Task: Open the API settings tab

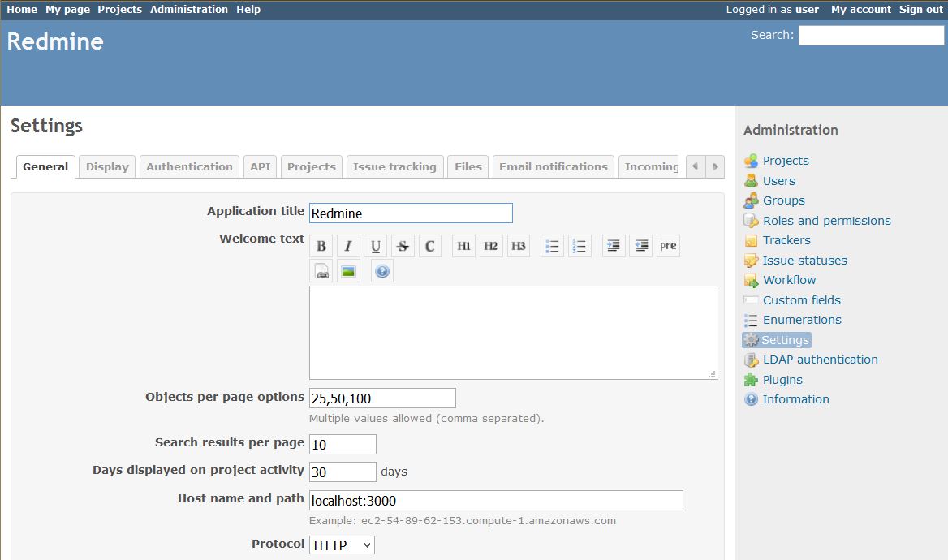Action: tap(260, 167)
